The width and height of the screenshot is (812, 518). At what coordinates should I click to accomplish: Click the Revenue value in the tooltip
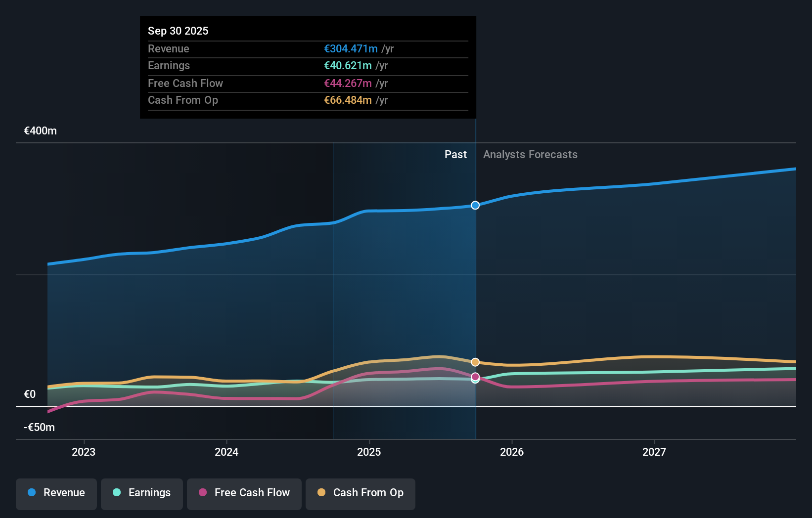[352, 49]
